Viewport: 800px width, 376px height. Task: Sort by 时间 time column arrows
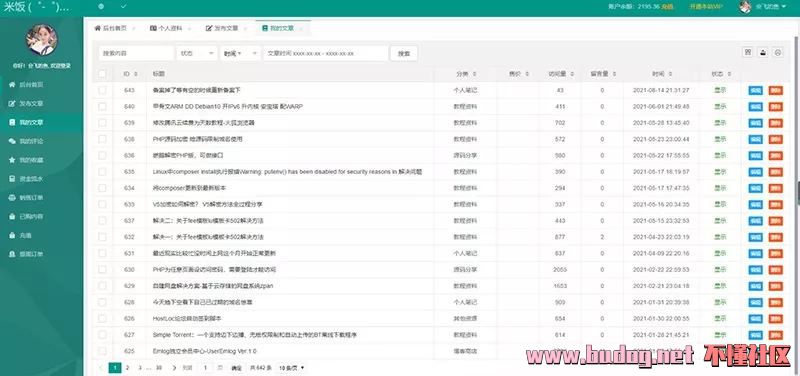point(670,74)
